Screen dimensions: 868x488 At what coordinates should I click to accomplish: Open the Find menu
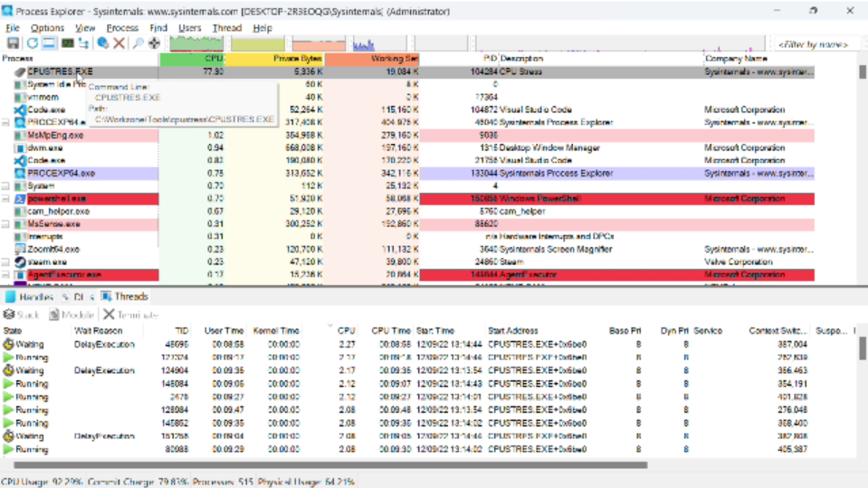(x=158, y=28)
